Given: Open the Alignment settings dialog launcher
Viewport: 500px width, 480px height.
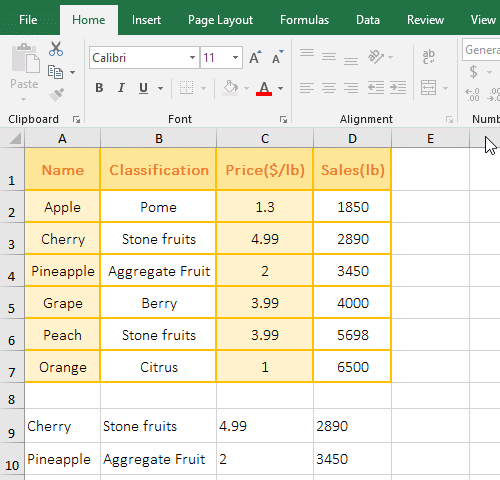Looking at the screenshot, I should (449, 119).
